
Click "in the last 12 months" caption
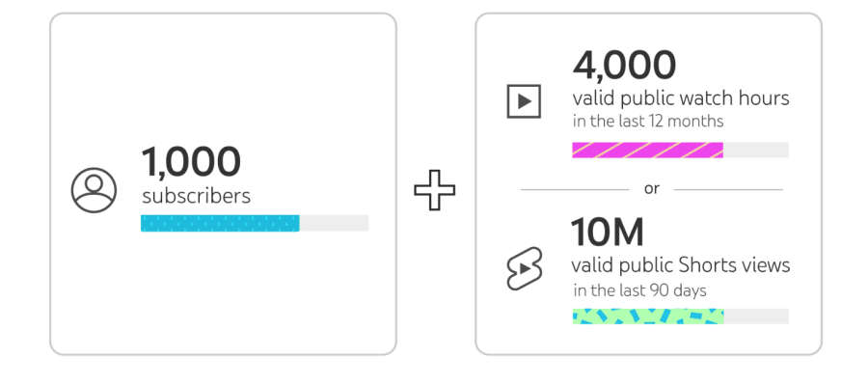click(x=648, y=122)
